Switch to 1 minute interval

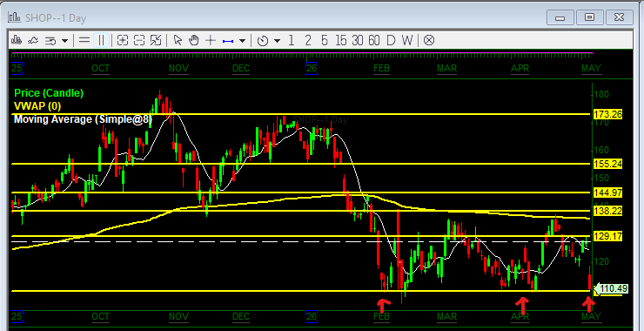(x=292, y=40)
